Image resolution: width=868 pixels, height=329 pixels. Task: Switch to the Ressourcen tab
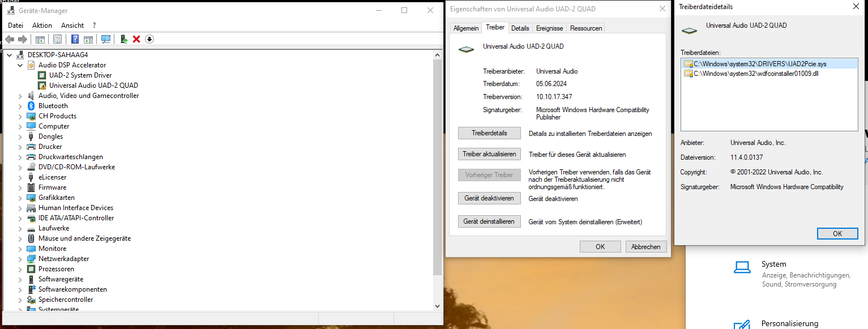tap(586, 28)
